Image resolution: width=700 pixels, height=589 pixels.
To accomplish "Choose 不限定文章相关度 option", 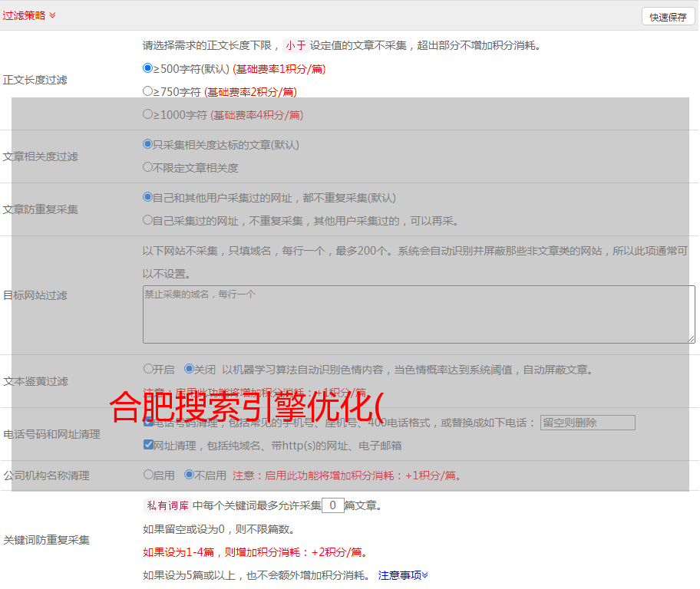I will pyautogui.click(x=148, y=166).
